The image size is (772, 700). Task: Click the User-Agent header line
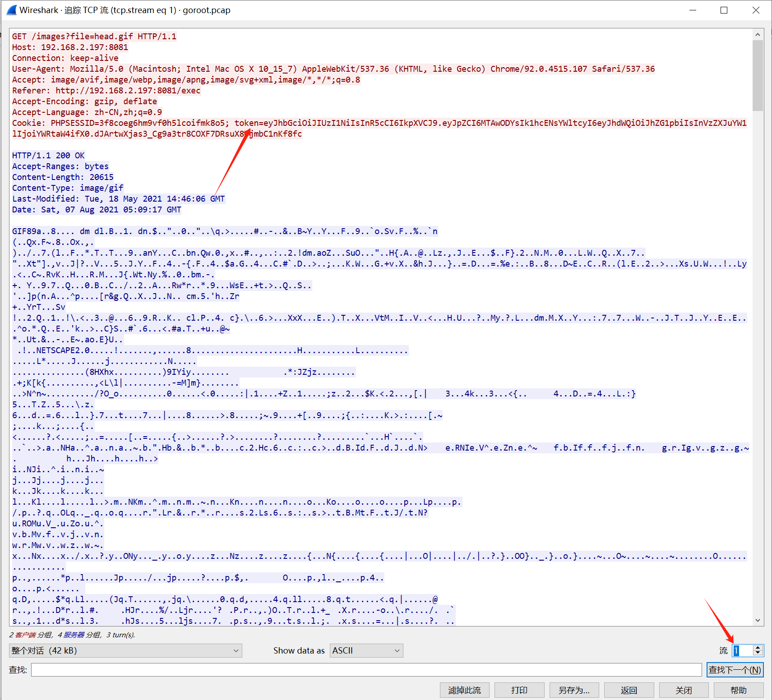pos(333,69)
